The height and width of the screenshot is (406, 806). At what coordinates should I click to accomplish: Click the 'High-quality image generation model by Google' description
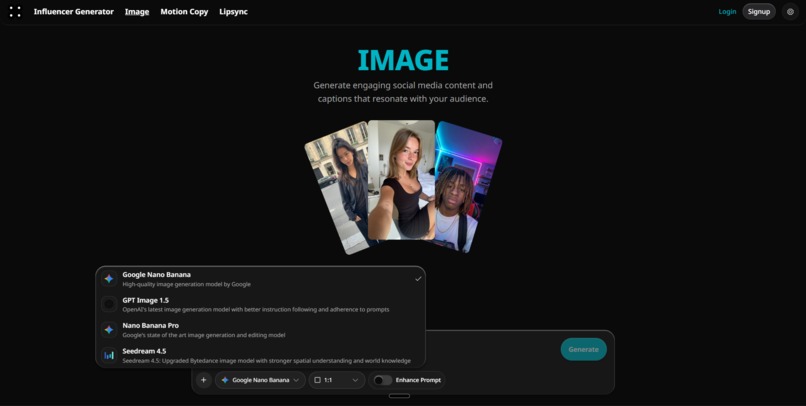click(x=187, y=284)
